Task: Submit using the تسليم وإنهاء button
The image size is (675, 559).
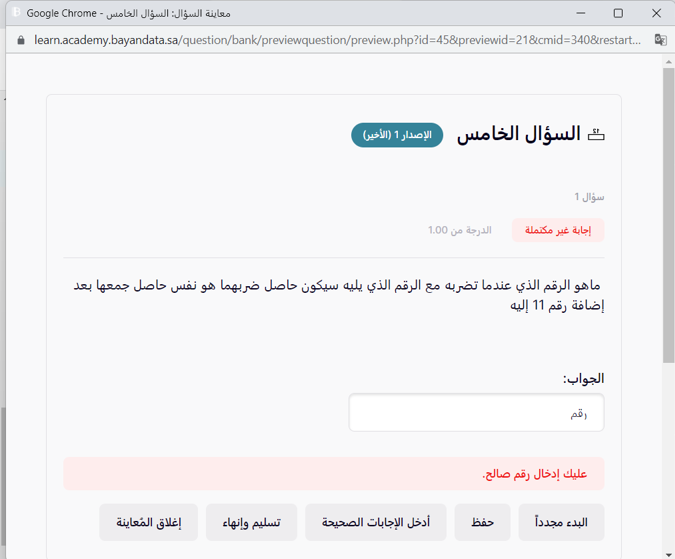Action: click(251, 522)
